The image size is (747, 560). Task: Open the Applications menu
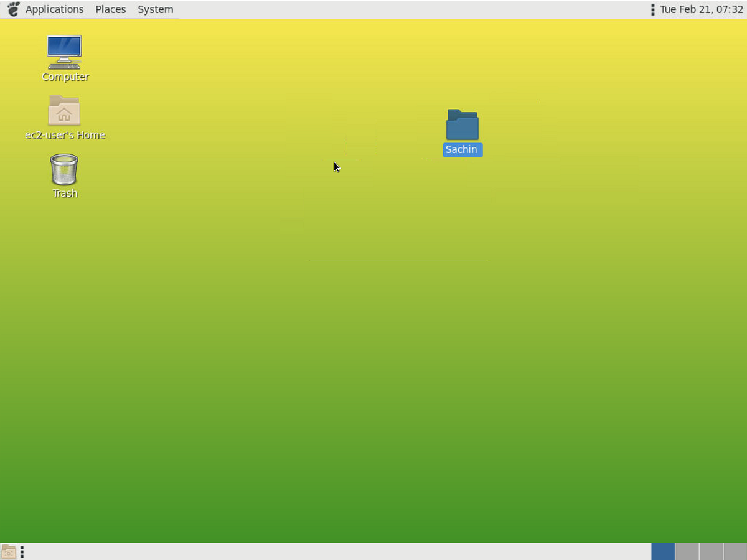pos(54,9)
